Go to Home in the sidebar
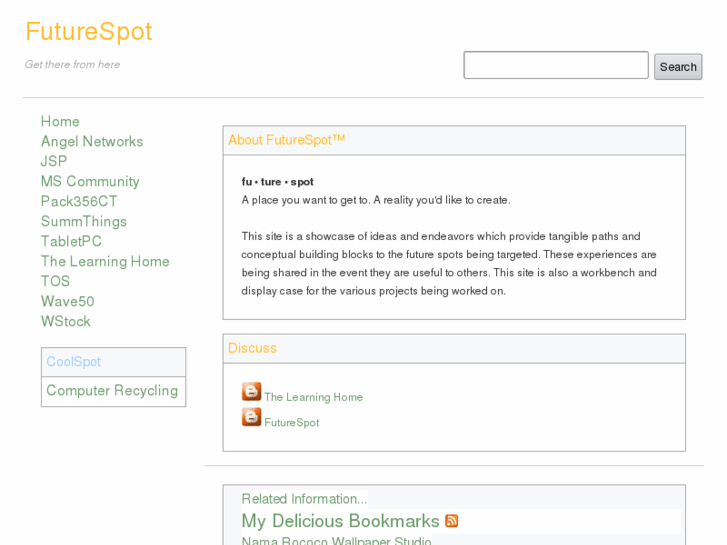The width and height of the screenshot is (727, 545). pyautogui.click(x=60, y=122)
